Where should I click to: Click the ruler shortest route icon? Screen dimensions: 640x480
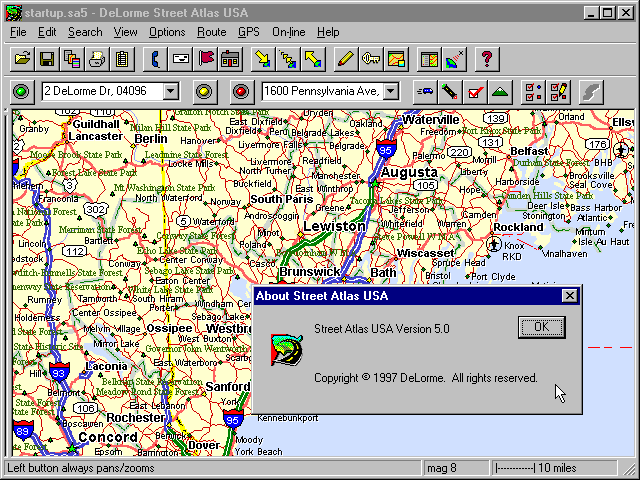pos(450,91)
